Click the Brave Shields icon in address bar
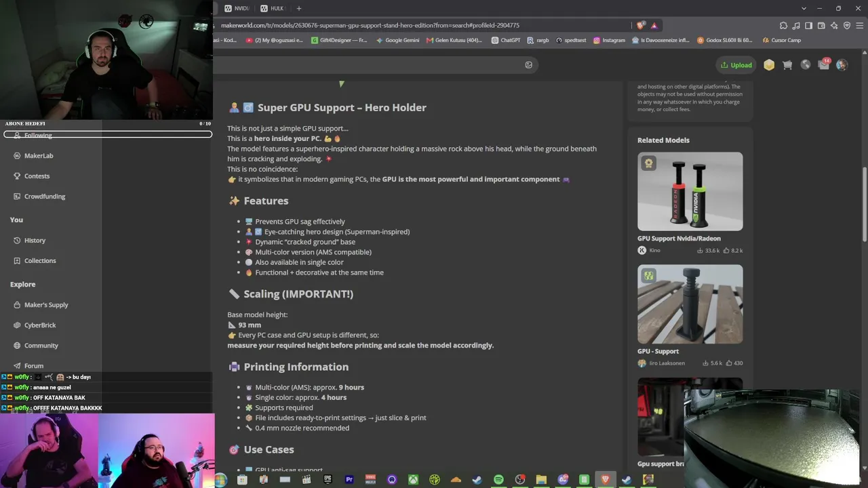The image size is (868, 488). click(x=641, y=25)
